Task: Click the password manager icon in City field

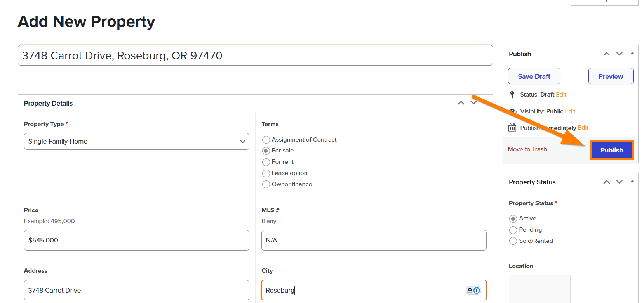Action: tap(473, 290)
